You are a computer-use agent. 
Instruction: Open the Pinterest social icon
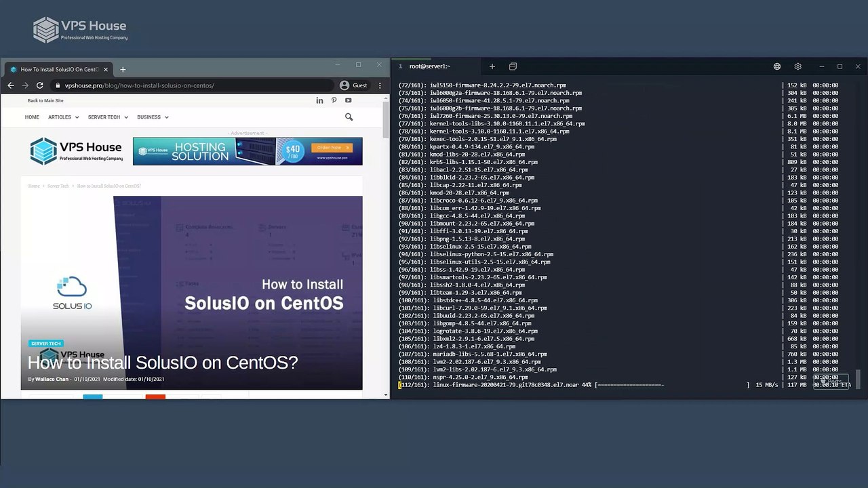point(334,100)
